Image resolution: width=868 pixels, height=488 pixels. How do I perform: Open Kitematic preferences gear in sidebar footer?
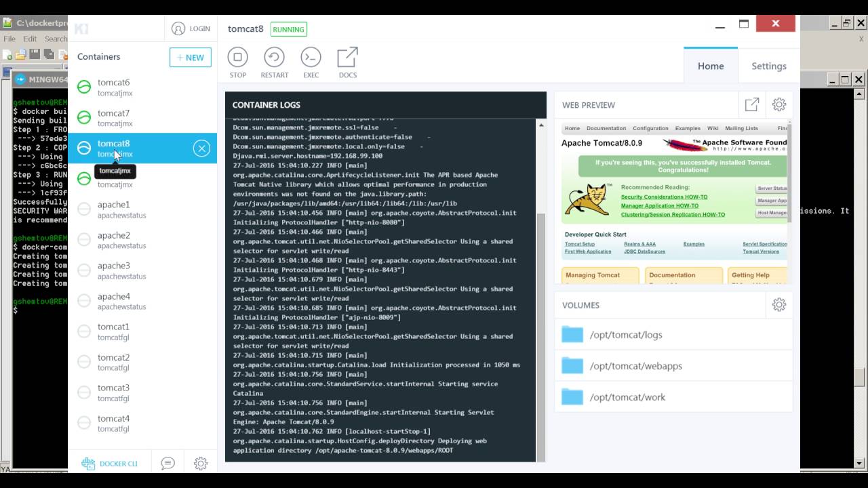(201, 464)
